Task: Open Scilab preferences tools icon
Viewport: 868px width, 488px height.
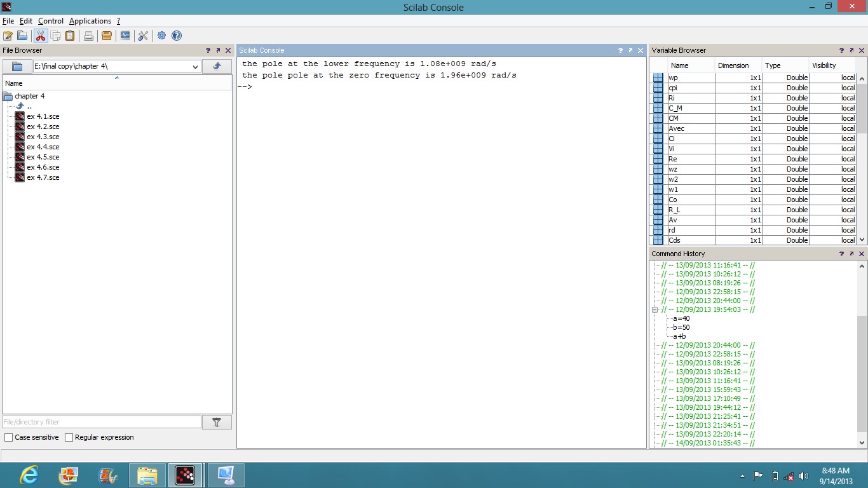Action: 144,36
